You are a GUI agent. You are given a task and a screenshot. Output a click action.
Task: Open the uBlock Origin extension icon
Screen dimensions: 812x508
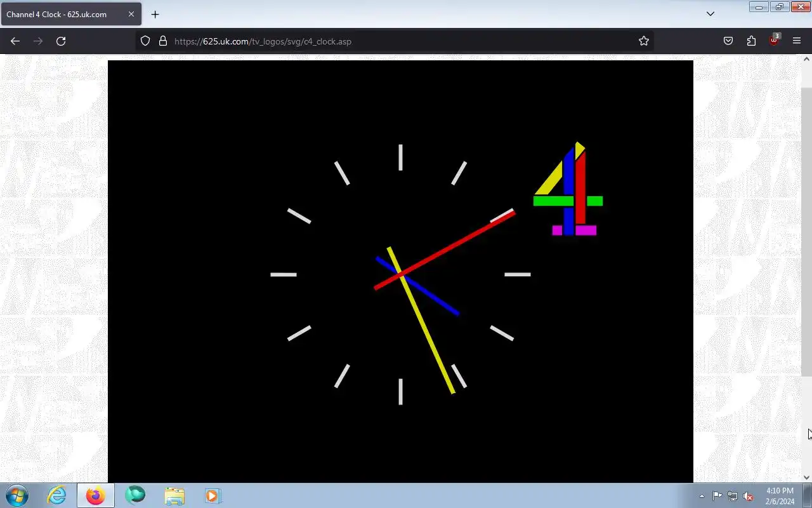(774, 40)
